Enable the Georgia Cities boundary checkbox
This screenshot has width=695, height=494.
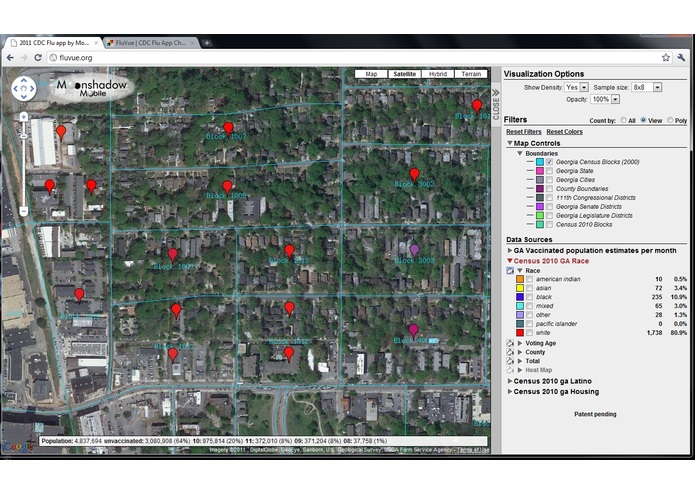pos(549,179)
